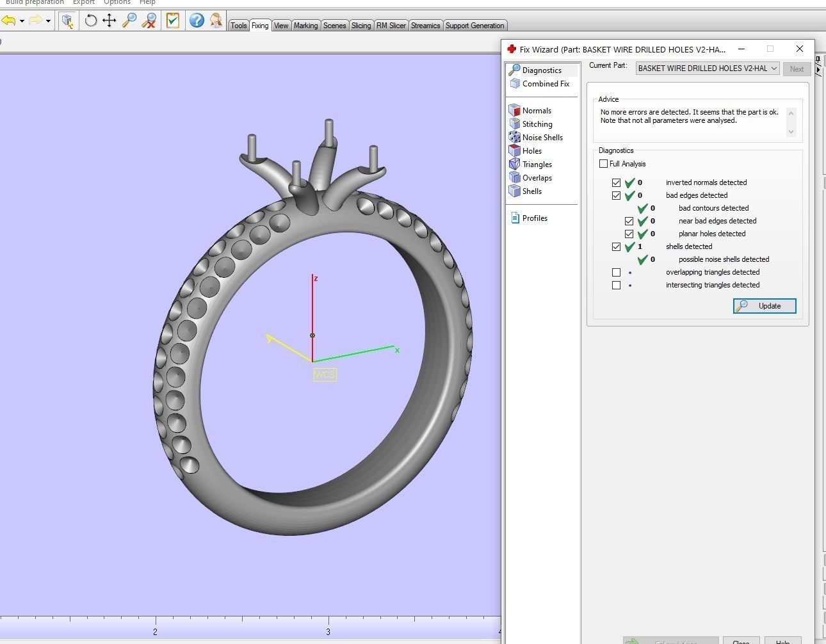Click the Redo arrow icon
The image size is (826, 644).
[36, 20]
